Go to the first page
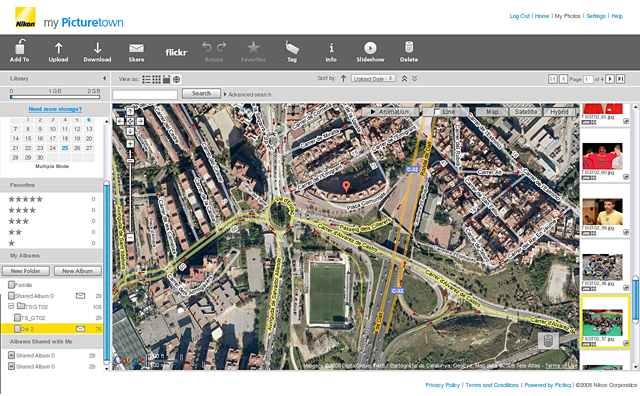 [553, 79]
